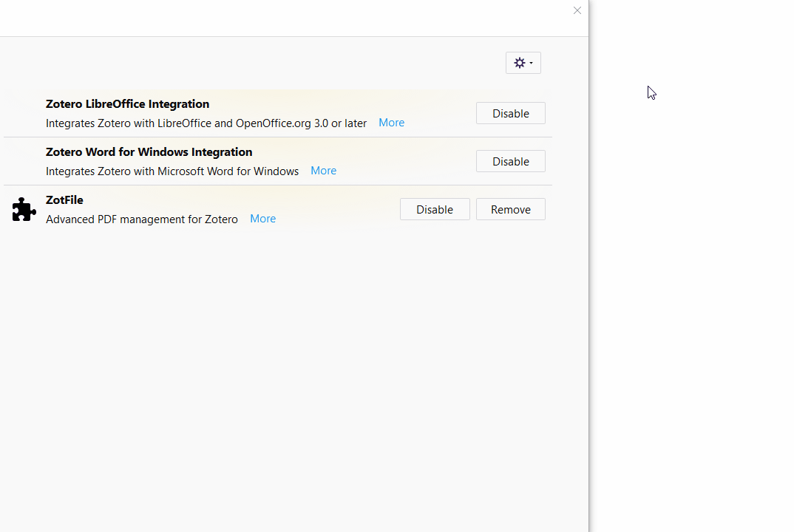Open the gear tools menu for add-ons
Viewport: 794px width, 532px height.
click(523, 63)
